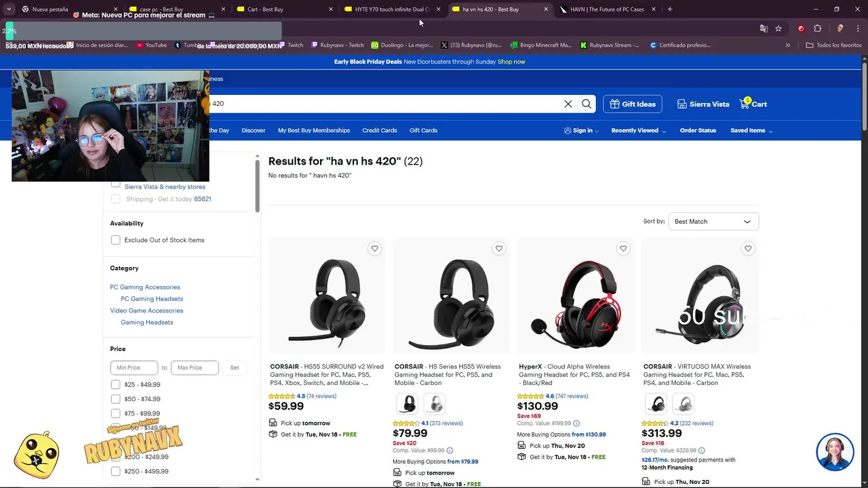
Task: Open the My Best Buy Memberships menu
Action: (314, 131)
